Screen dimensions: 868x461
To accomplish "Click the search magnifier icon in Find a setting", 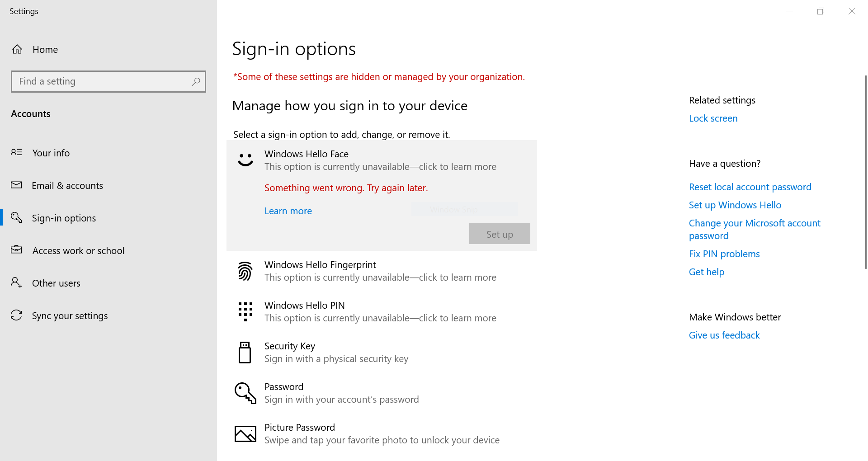I will click(x=196, y=81).
